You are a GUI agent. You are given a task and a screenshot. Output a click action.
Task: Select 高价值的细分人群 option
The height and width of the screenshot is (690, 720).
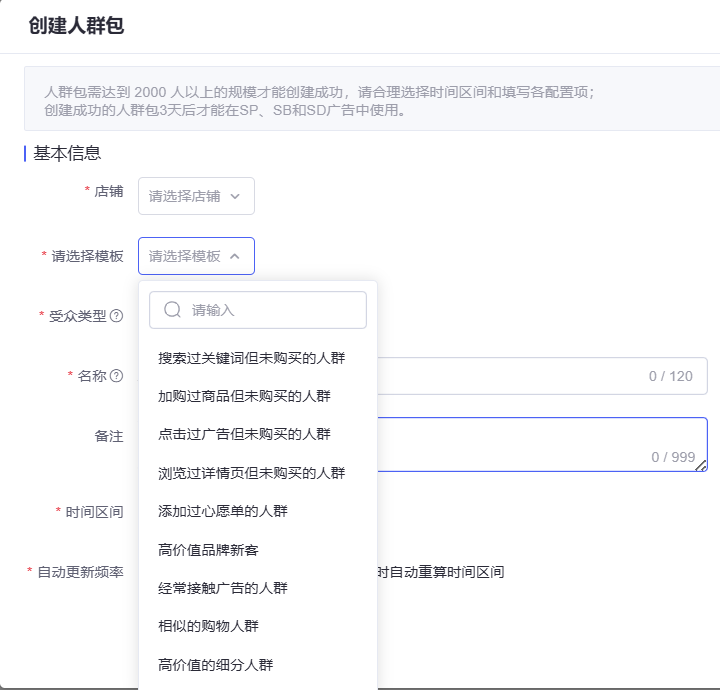(215, 665)
